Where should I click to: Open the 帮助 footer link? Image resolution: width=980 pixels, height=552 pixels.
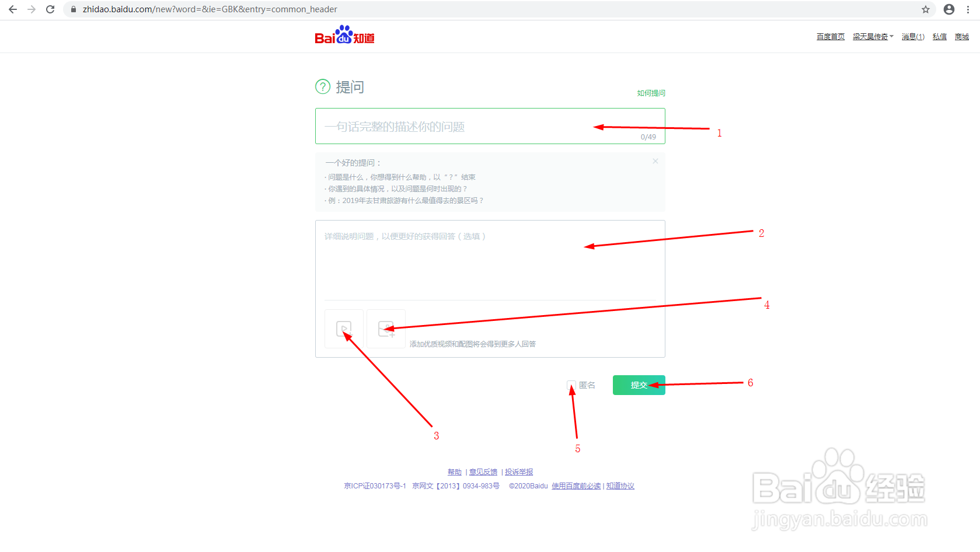point(455,472)
